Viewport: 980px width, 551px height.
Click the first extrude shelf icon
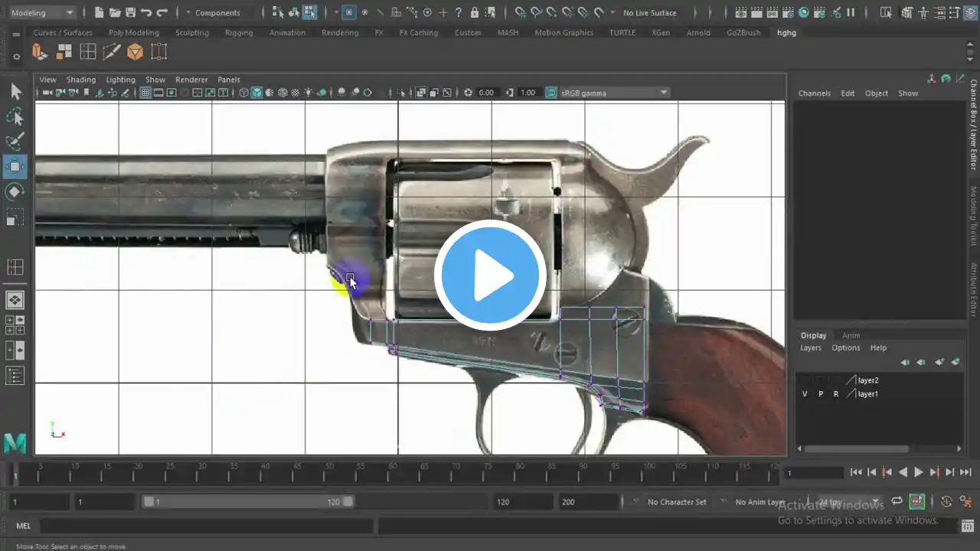[x=39, y=52]
